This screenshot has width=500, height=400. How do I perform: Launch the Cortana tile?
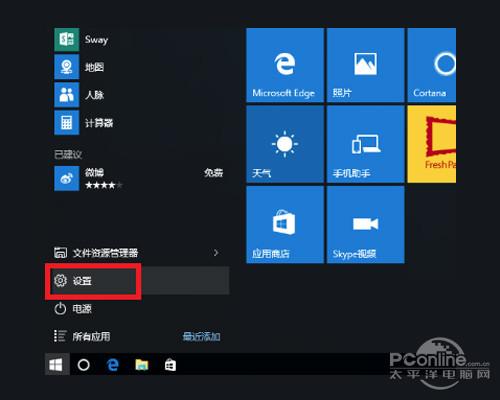point(432,65)
